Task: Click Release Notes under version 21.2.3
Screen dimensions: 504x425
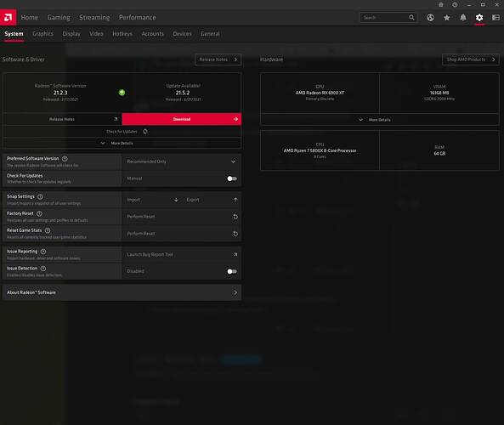Action: (x=62, y=119)
